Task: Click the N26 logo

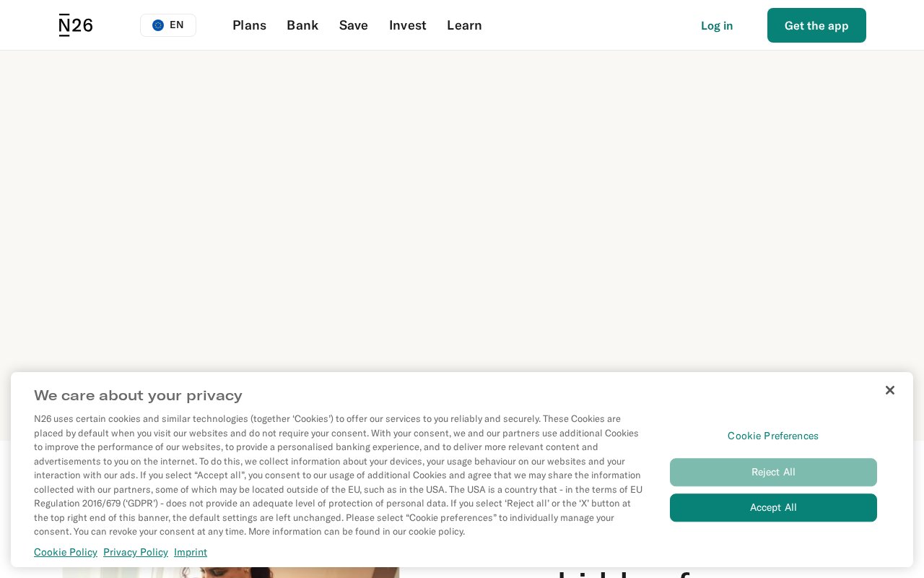Action: click(76, 25)
